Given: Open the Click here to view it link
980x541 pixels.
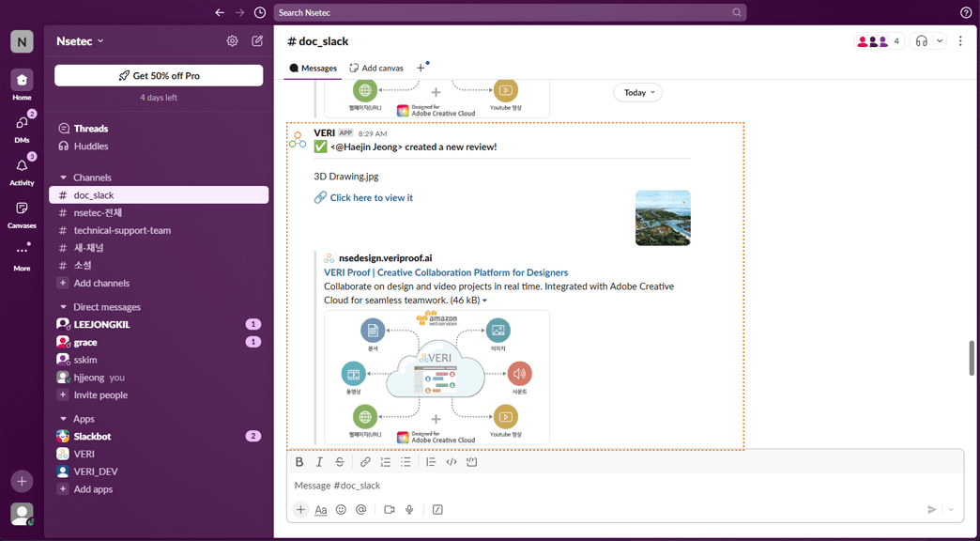Looking at the screenshot, I should pyautogui.click(x=370, y=197).
